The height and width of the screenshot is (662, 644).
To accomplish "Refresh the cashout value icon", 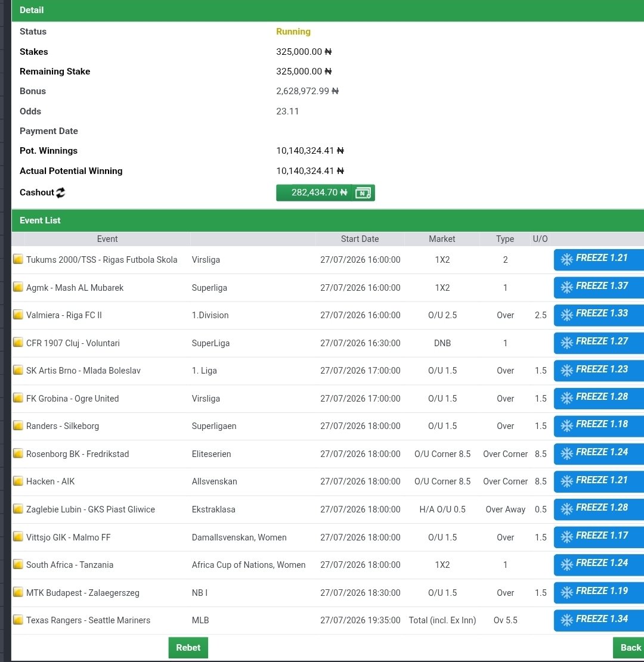I will point(60,192).
